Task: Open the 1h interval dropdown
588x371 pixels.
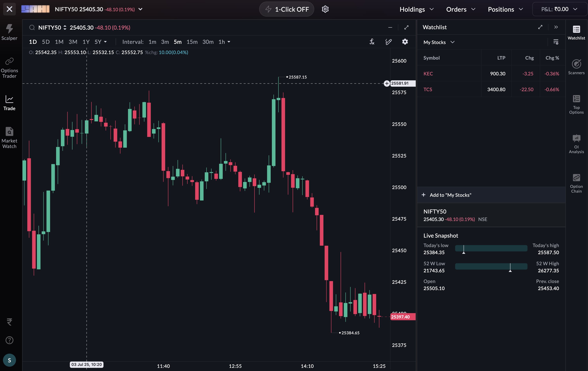Action: (x=224, y=42)
